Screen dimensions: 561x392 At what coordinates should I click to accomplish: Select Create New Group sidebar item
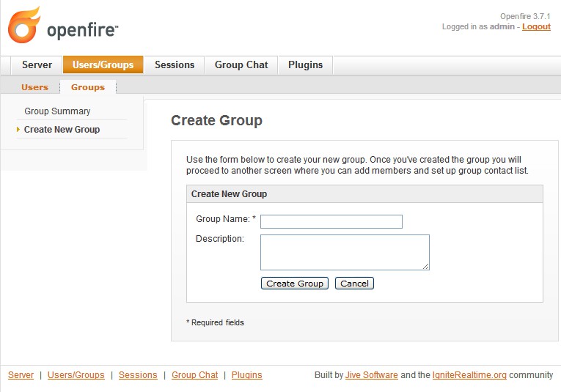pyautogui.click(x=62, y=130)
